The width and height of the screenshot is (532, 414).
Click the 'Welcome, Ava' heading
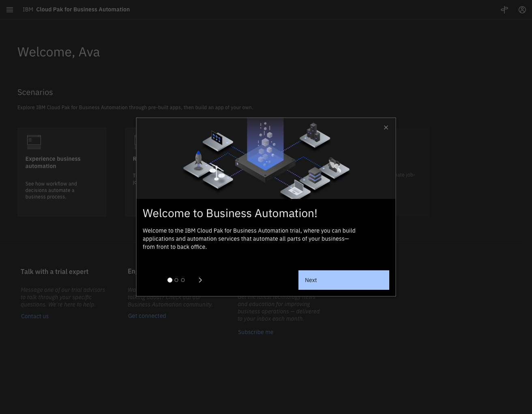click(x=59, y=52)
